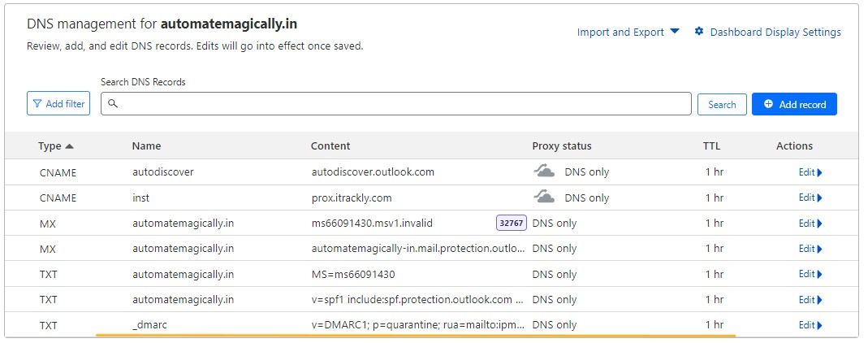Click the 1 hr TTL for MS=ms66091430 record
This screenshot has width=868, height=343.
click(x=714, y=274)
